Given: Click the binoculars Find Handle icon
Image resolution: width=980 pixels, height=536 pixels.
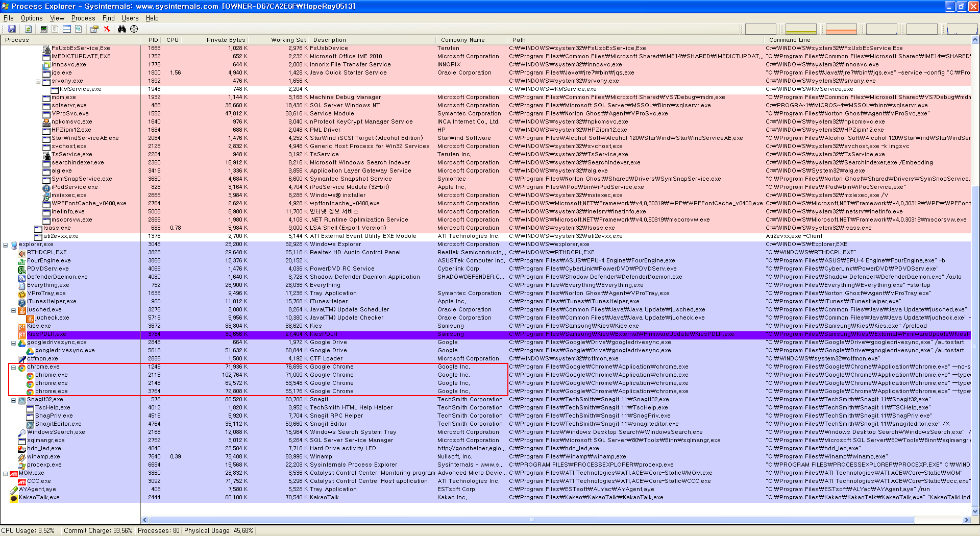Looking at the screenshot, I should tap(122, 29).
